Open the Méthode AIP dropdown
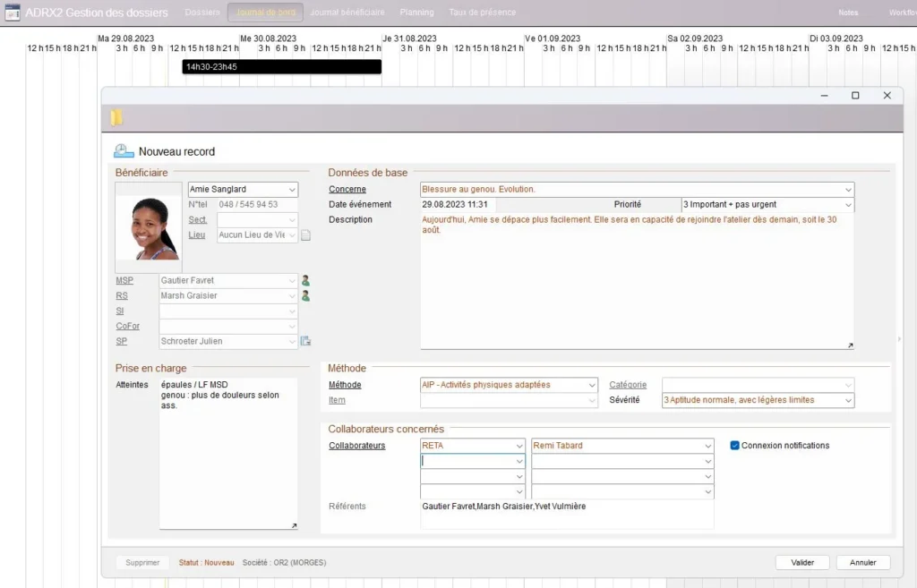This screenshot has height=588, width=917. coord(591,385)
